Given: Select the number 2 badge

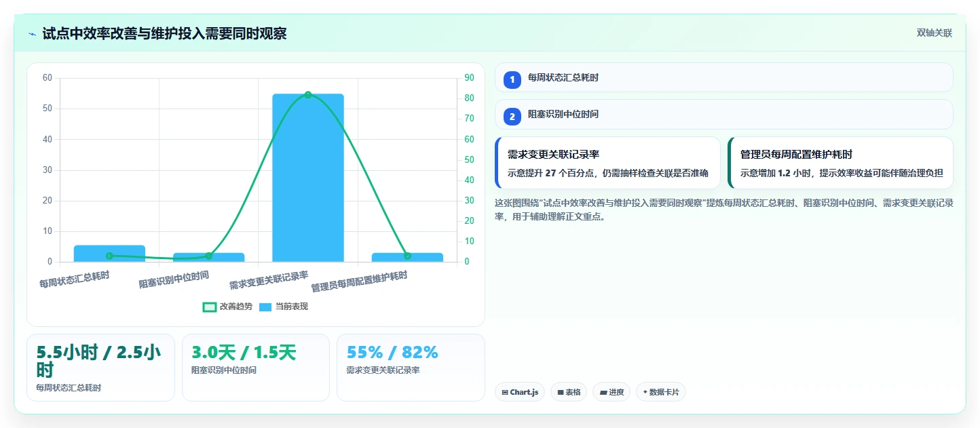Looking at the screenshot, I should coord(512,116).
